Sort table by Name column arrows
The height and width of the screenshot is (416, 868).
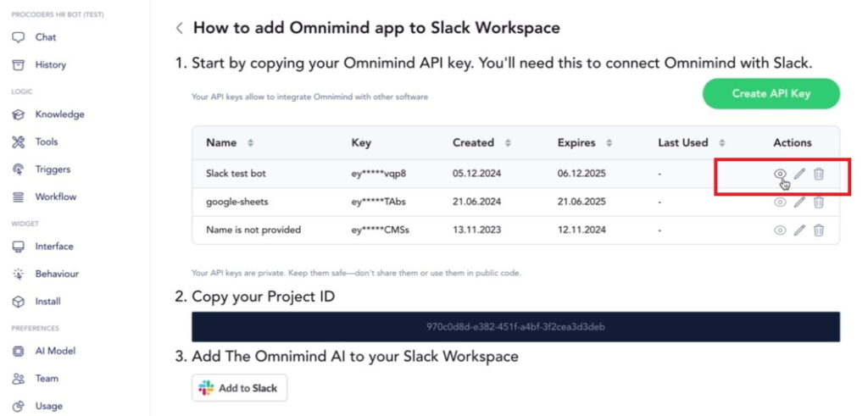[250, 142]
